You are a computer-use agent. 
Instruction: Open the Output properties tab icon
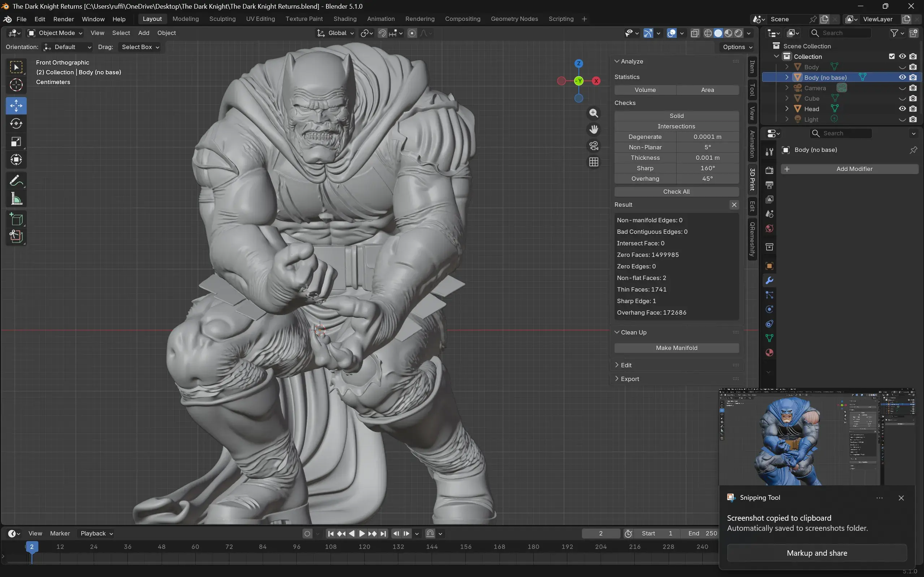pyautogui.click(x=769, y=185)
